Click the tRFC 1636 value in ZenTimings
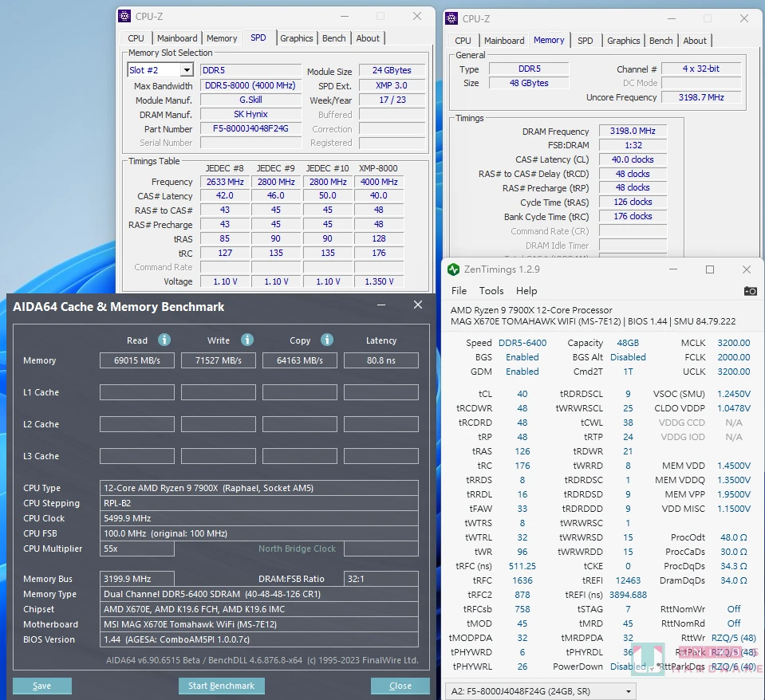The width and height of the screenshot is (765, 700). pos(522,580)
